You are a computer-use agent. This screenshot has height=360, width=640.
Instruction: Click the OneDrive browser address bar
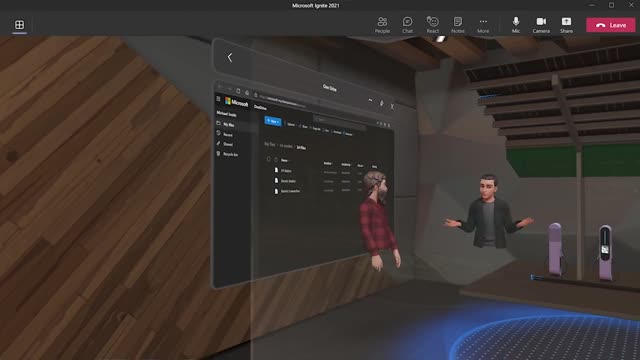(x=282, y=100)
